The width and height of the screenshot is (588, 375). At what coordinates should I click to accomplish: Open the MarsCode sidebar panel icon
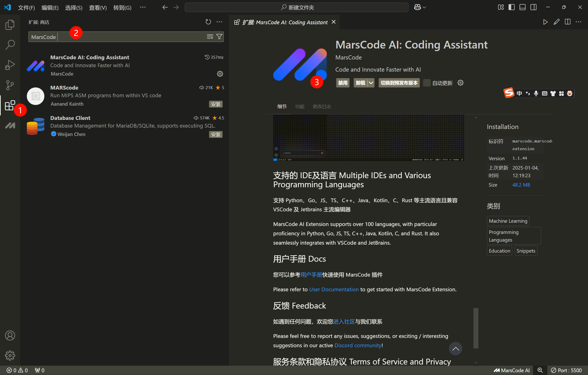[10, 125]
